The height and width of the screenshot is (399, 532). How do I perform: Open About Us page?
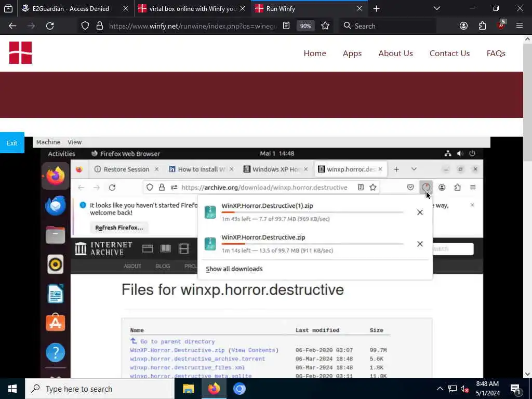[x=395, y=54]
